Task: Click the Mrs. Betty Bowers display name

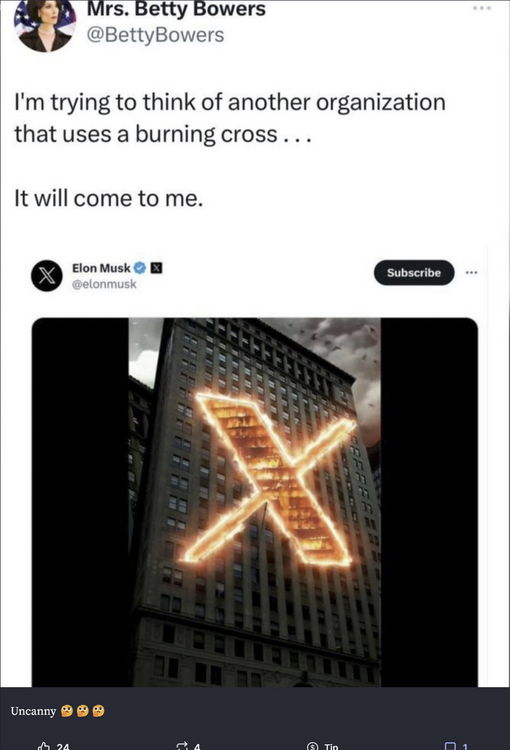Action: pyautogui.click(x=176, y=9)
